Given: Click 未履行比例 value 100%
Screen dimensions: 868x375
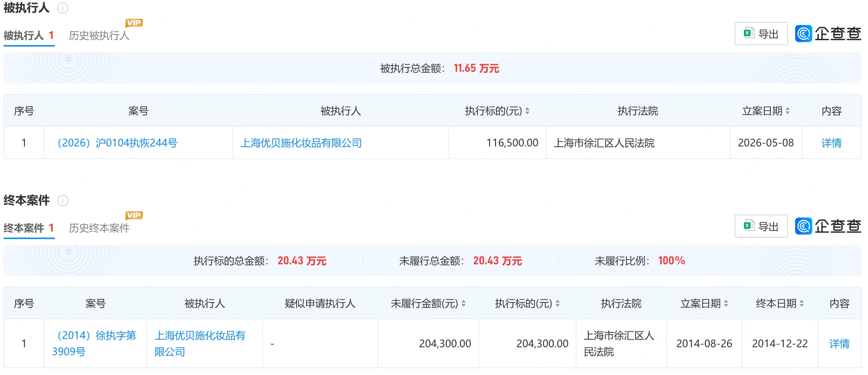Looking at the screenshot, I should pyautogui.click(x=672, y=261).
